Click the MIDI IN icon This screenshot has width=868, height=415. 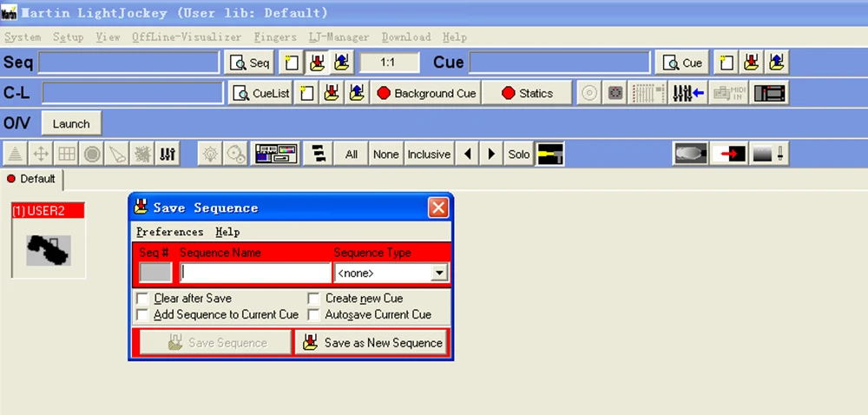(x=729, y=93)
